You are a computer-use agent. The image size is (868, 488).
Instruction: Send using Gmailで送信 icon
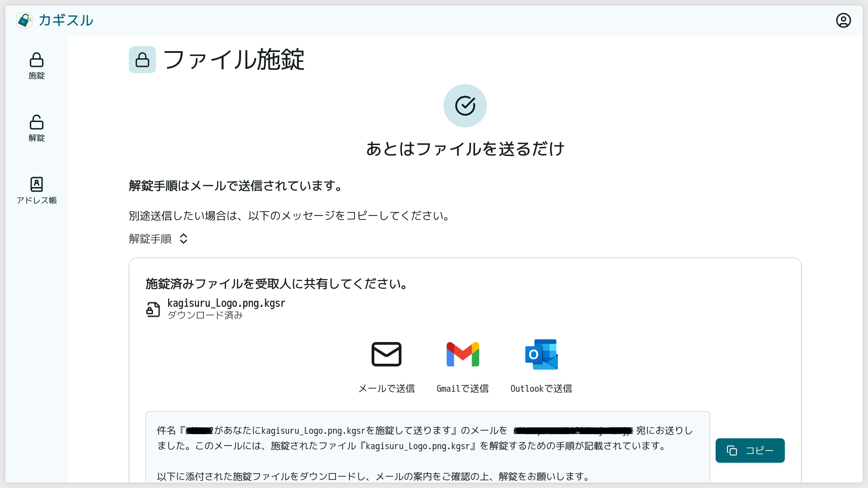pyautogui.click(x=462, y=354)
